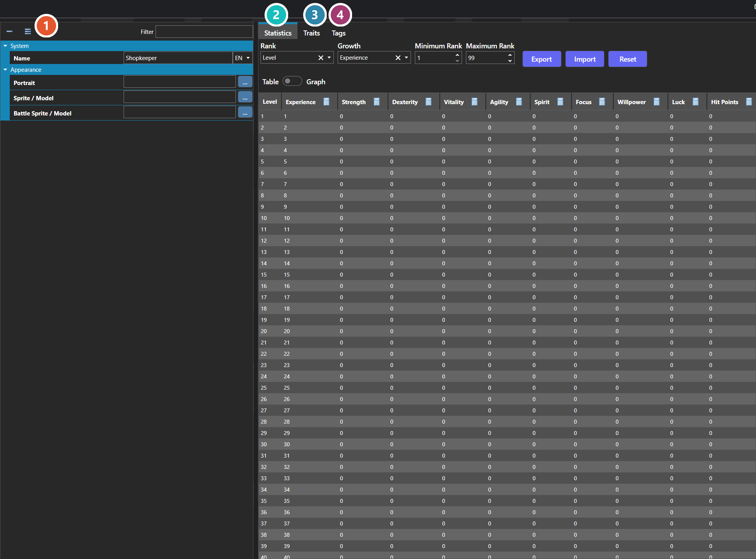Decrease the Maximum Rank value
Image resolution: width=756 pixels, height=559 pixels.
510,61
